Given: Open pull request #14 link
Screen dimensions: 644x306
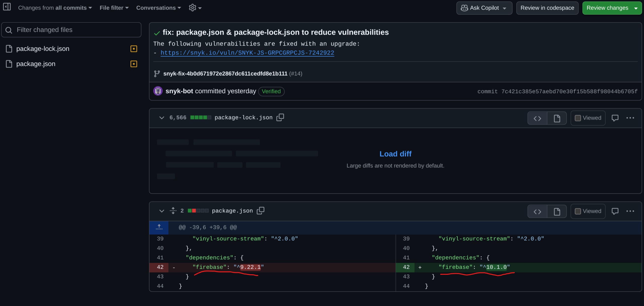Looking at the screenshot, I should click(x=295, y=74).
